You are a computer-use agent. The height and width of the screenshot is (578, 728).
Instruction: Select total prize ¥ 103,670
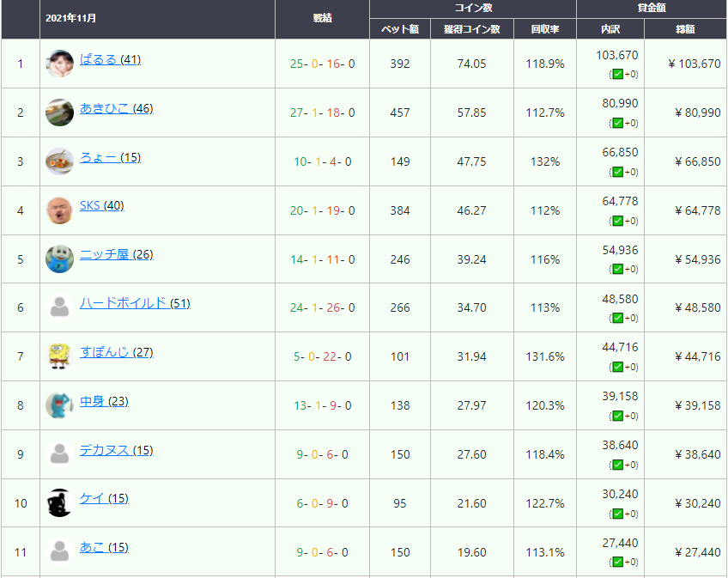coord(695,64)
